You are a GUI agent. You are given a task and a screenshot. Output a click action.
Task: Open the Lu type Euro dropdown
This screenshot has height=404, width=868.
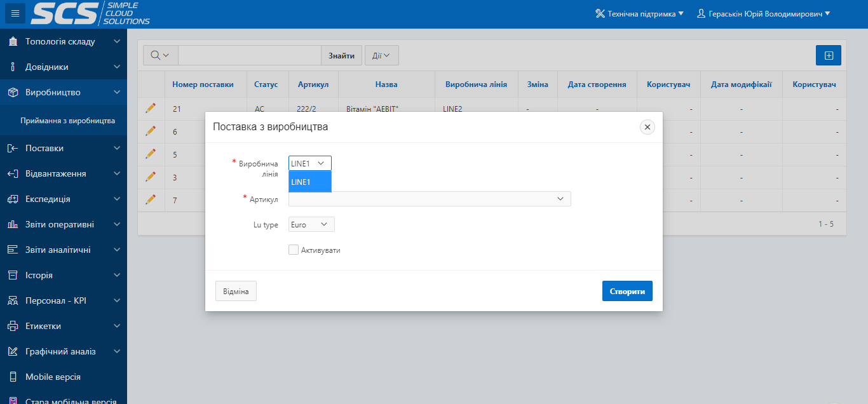[x=311, y=224]
